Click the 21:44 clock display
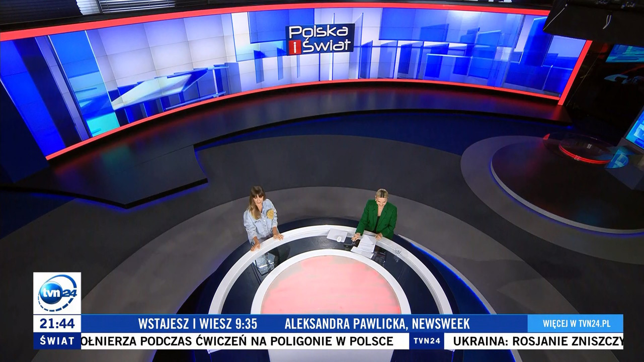The image size is (644, 362). (x=57, y=323)
